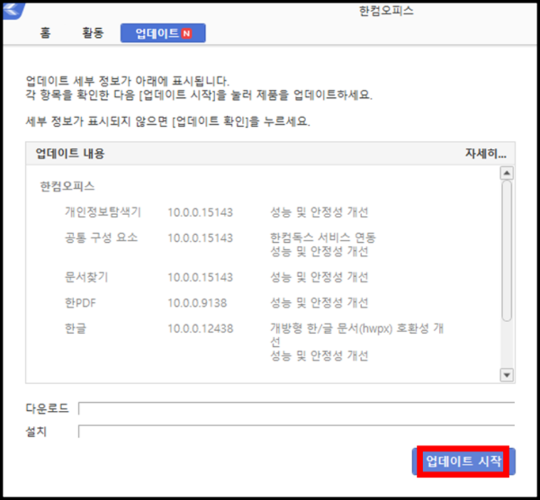This screenshot has height=500, width=540.
Task: Select the 문서찾기 item
Action: (x=86, y=277)
